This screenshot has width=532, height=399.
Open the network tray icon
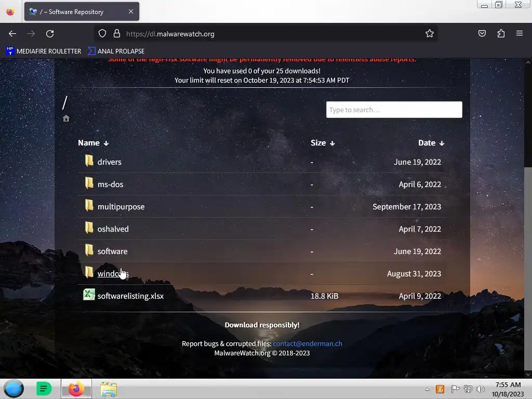pyautogui.click(x=468, y=389)
